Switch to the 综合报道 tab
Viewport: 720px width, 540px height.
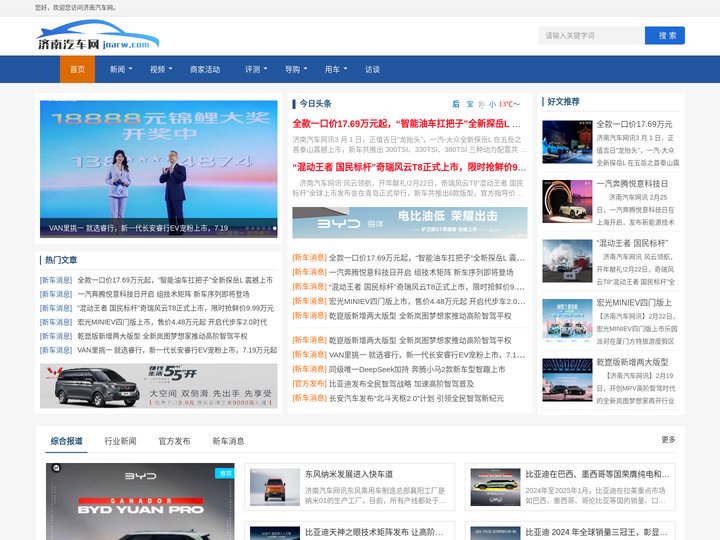pyautogui.click(x=66, y=441)
